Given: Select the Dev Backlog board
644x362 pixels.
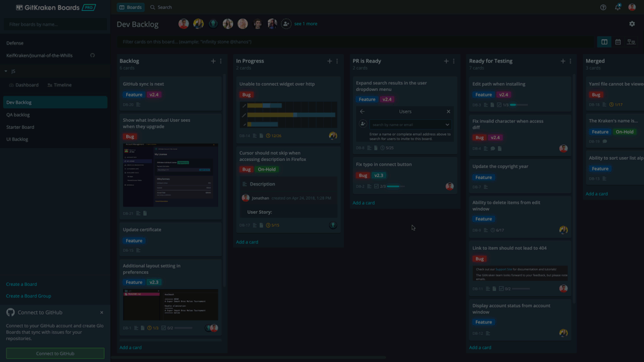Looking at the screenshot, I should click(x=55, y=102).
